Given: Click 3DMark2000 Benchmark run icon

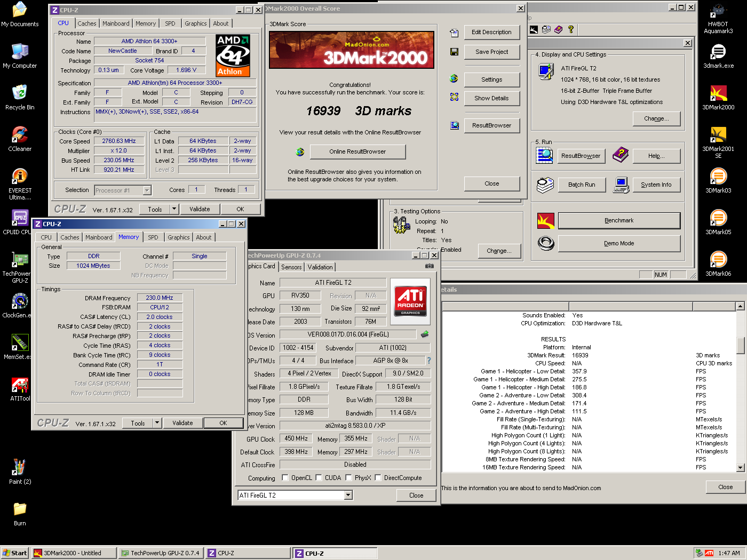Looking at the screenshot, I should click(x=545, y=220).
